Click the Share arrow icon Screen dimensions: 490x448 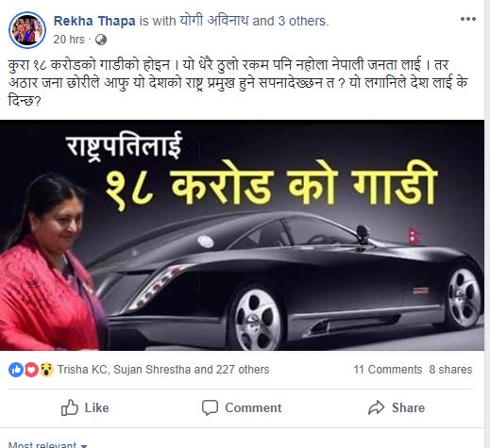[377, 407]
